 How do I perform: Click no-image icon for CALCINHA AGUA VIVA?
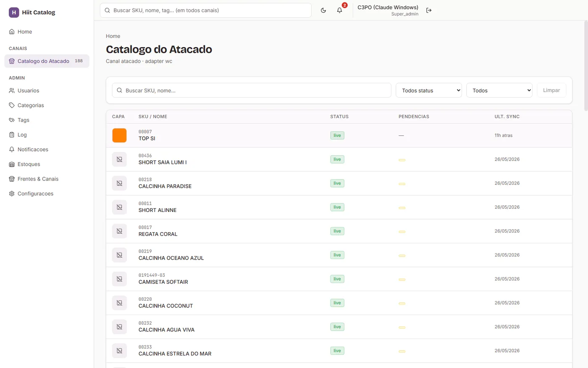119,327
